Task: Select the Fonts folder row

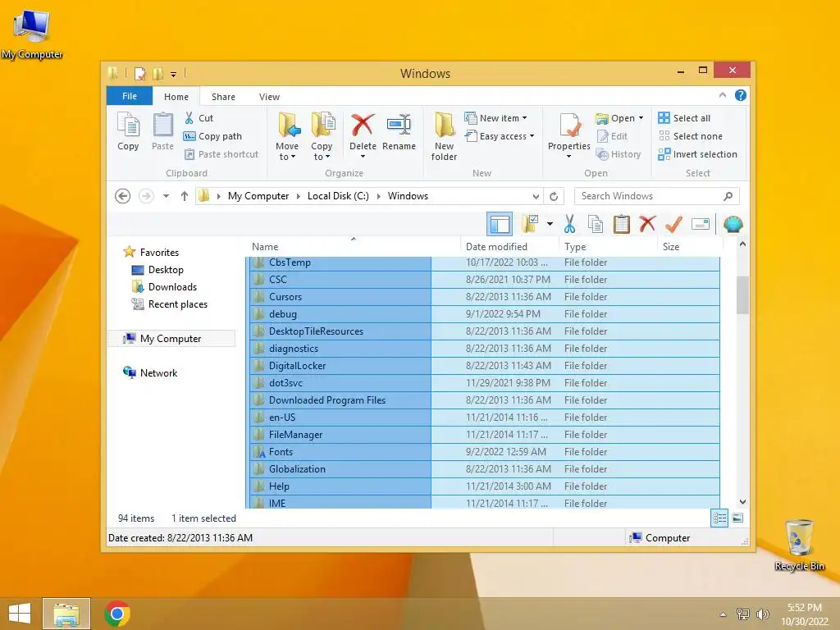Action: coord(484,452)
